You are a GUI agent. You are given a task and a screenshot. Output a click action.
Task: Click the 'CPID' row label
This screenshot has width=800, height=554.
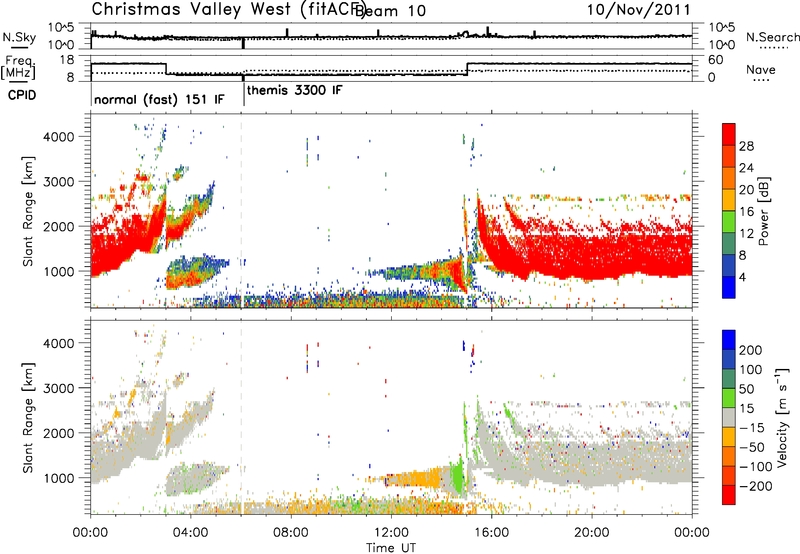(22, 95)
